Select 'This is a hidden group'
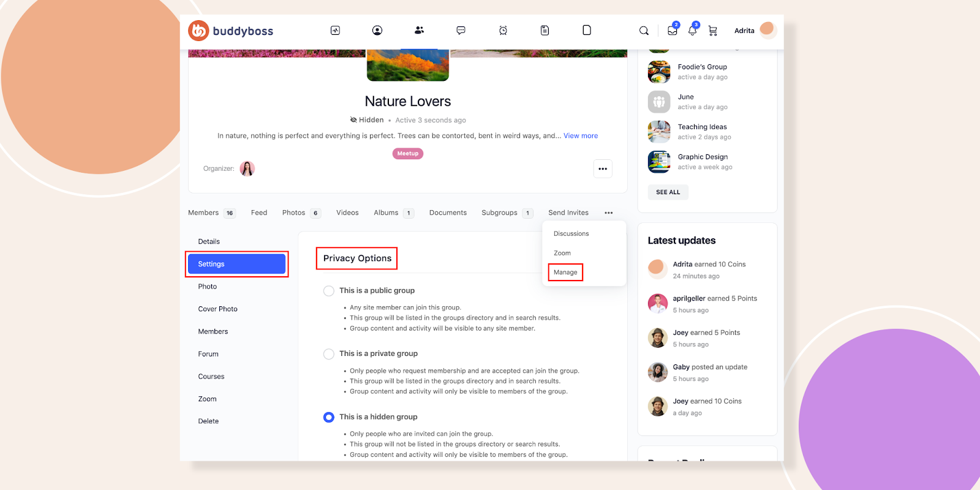This screenshot has height=490, width=980. coord(329,417)
